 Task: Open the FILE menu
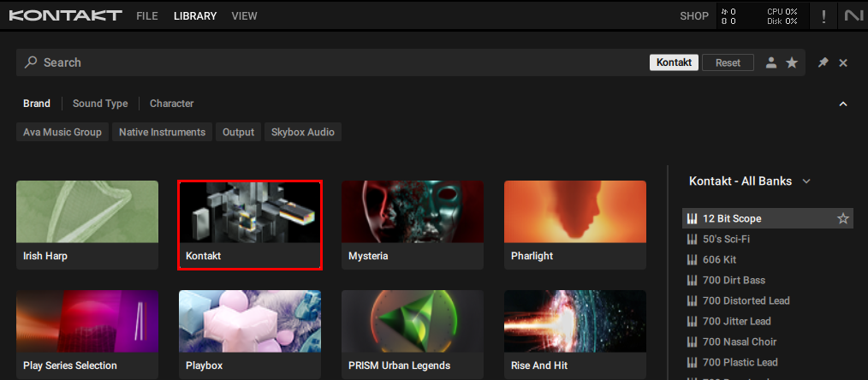[x=146, y=16]
